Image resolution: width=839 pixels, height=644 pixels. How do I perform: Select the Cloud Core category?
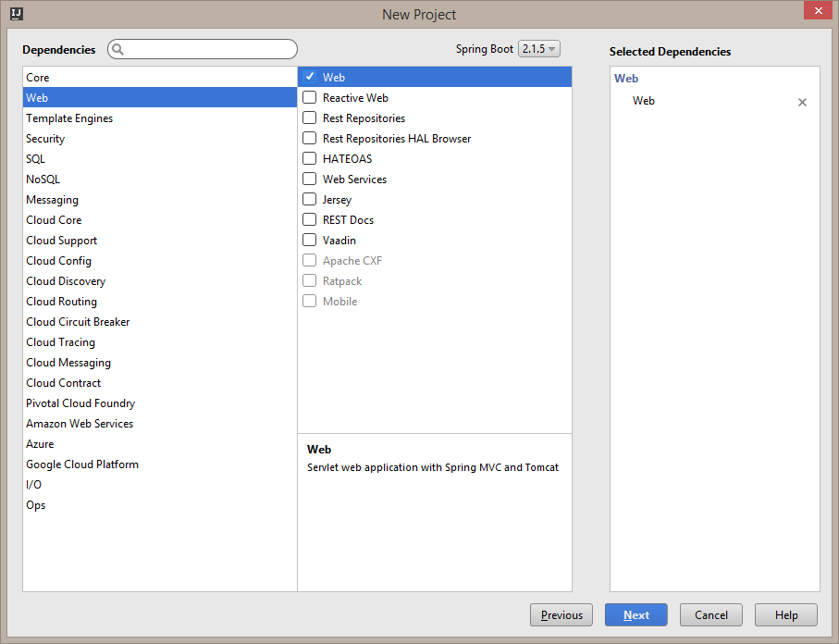click(x=160, y=219)
